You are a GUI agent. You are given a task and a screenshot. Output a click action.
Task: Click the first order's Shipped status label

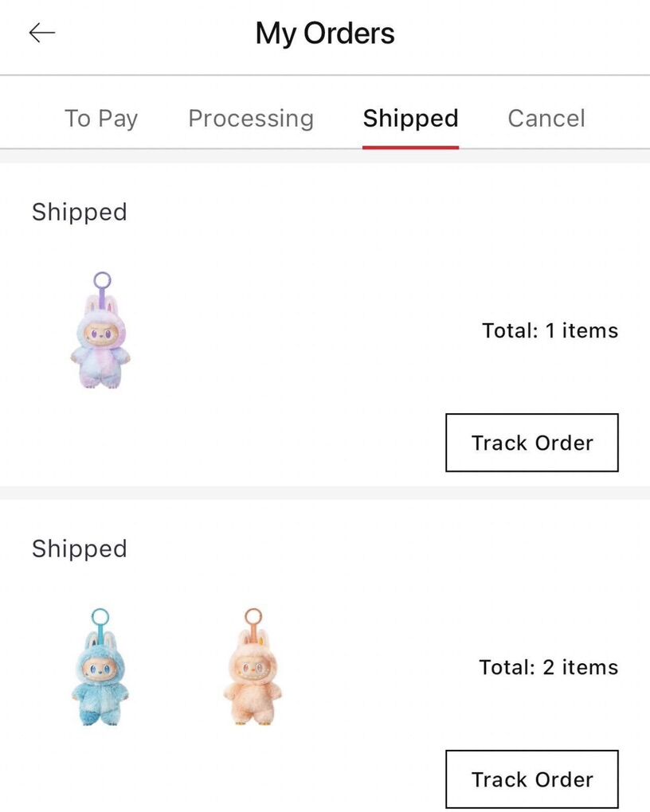click(80, 212)
